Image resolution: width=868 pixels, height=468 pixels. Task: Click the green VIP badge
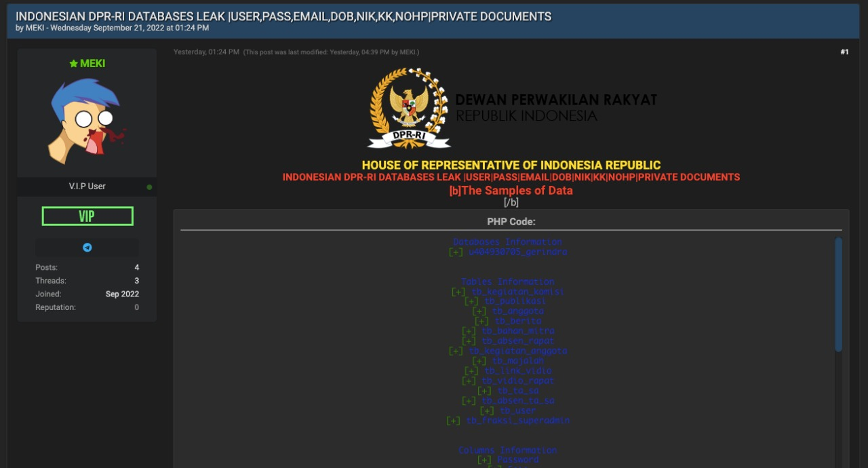(87, 216)
